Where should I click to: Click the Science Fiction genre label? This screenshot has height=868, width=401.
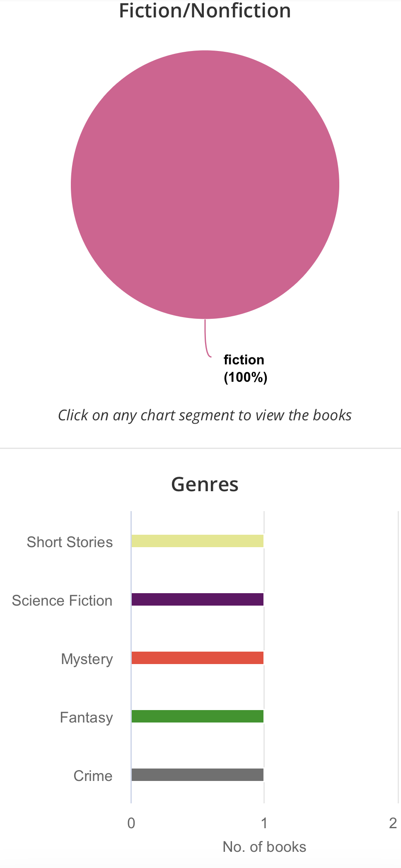point(62,601)
